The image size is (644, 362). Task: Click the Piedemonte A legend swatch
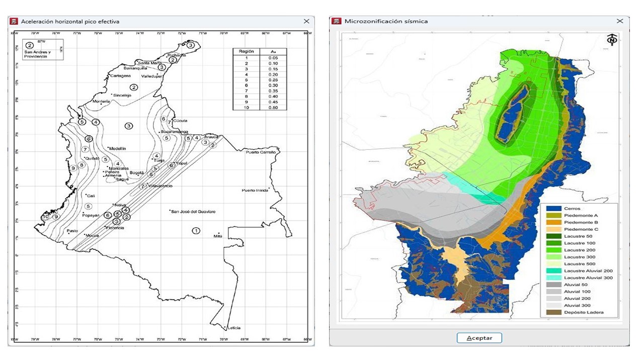coord(553,215)
